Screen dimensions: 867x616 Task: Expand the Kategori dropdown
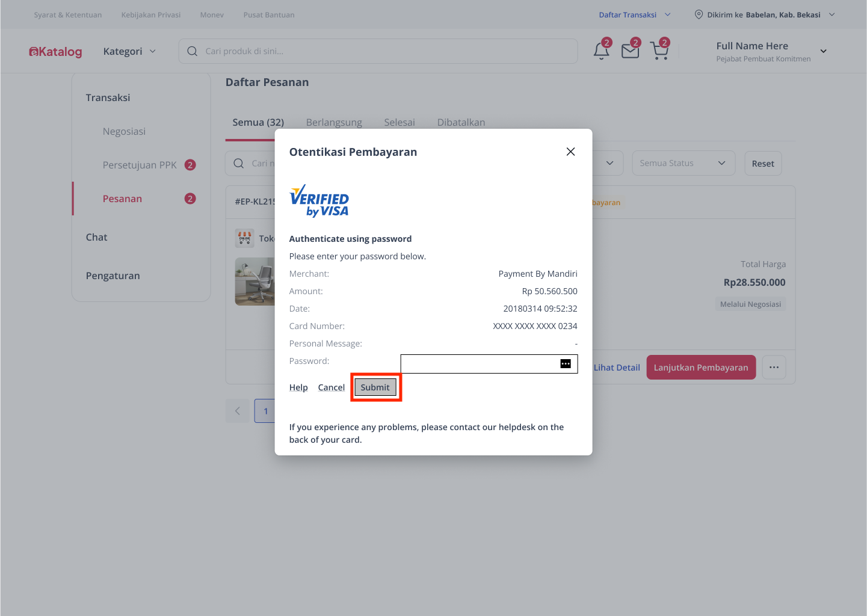(129, 51)
